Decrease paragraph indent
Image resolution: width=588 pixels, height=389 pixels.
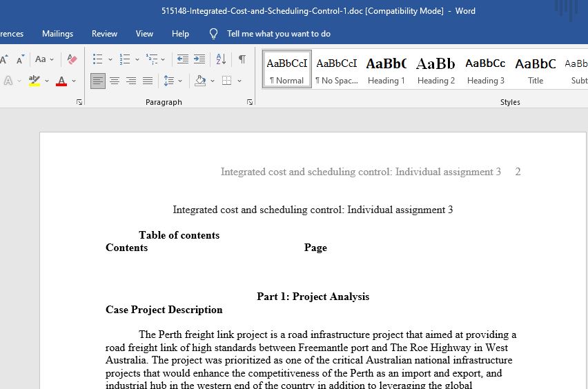coord(183,59)
